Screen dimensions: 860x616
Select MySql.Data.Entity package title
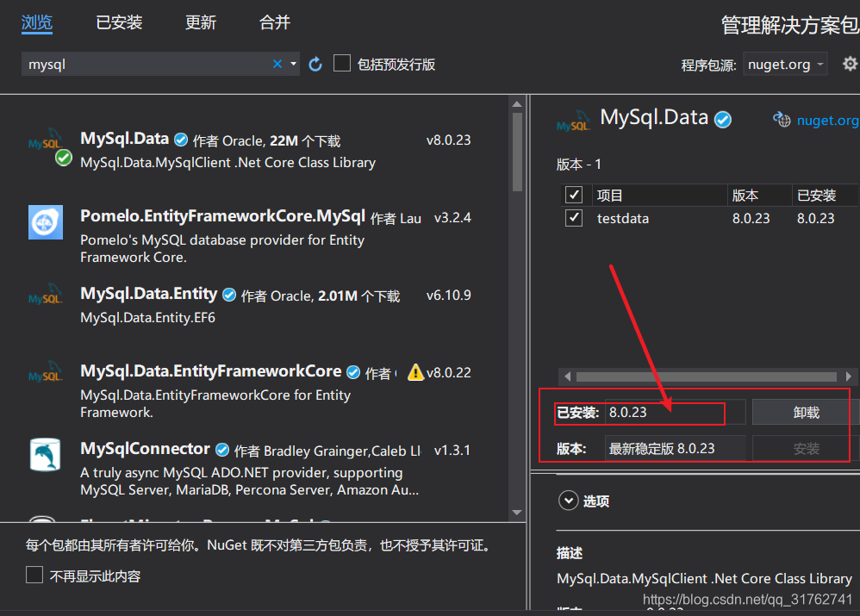pyautogui.click(x=148, y=294)
